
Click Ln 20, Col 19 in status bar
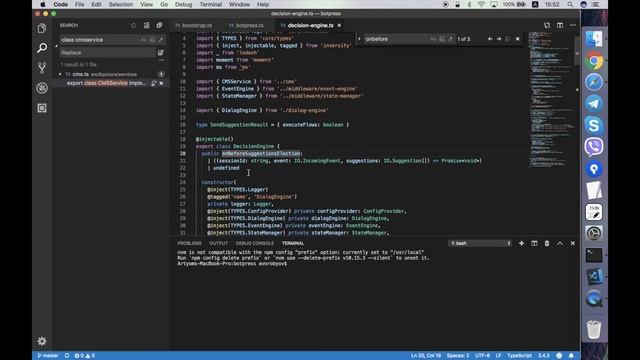click(x=426, y=356)
